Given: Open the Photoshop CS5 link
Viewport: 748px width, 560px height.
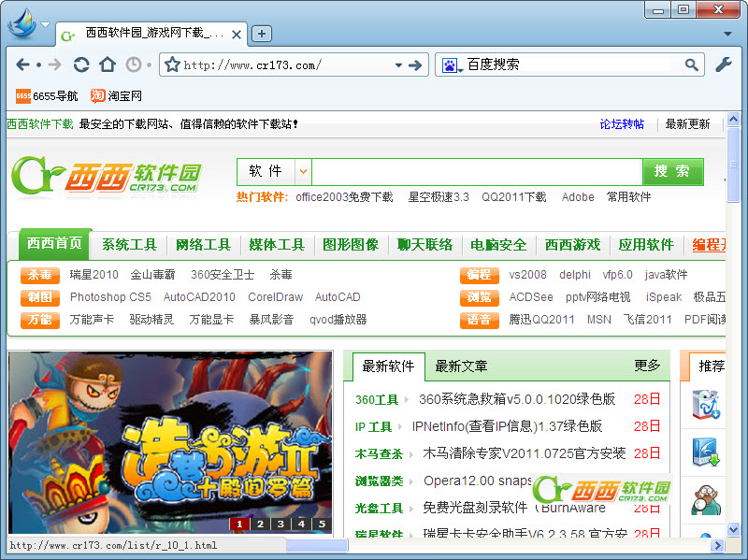Looking at the screenshot, I should [110, 297].
